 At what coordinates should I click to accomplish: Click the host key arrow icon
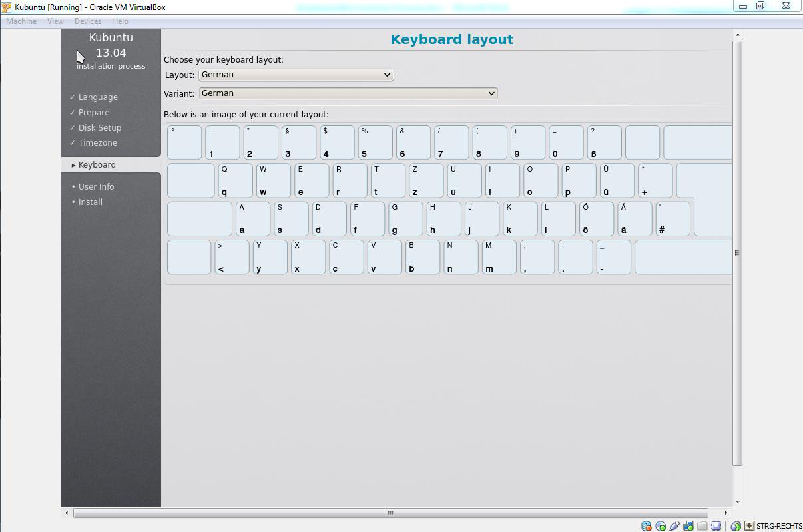(x=749, y=526)
